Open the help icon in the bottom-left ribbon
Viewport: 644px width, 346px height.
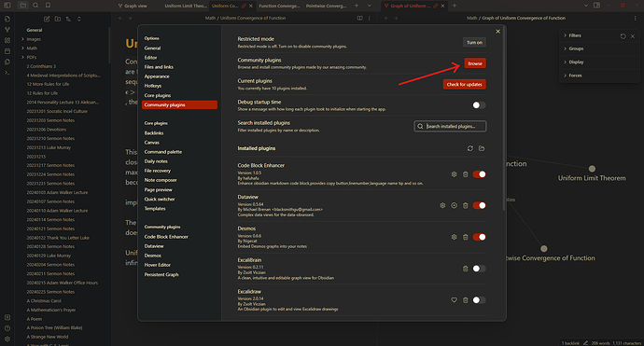pos(7,328)
